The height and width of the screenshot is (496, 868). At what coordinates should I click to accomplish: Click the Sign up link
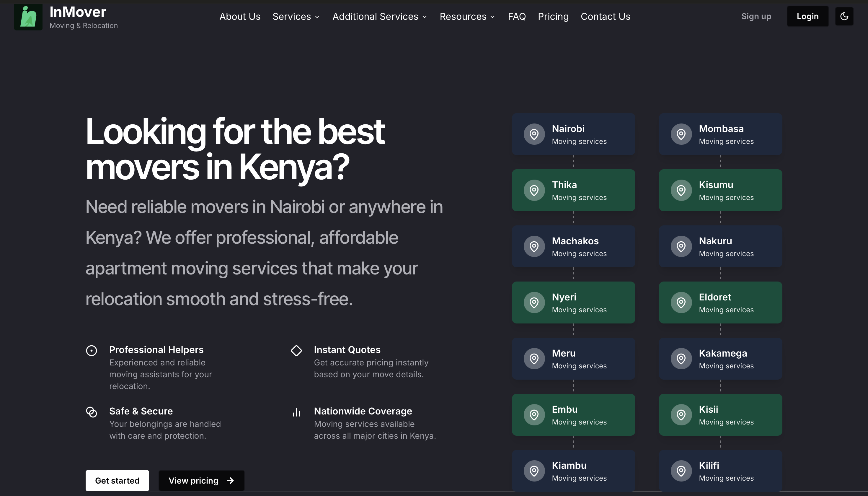click(756, 16)
